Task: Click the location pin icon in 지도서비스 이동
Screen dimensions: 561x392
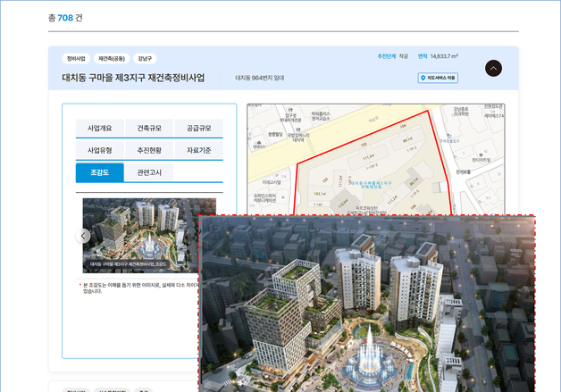Action: click(x=423, y=78)
